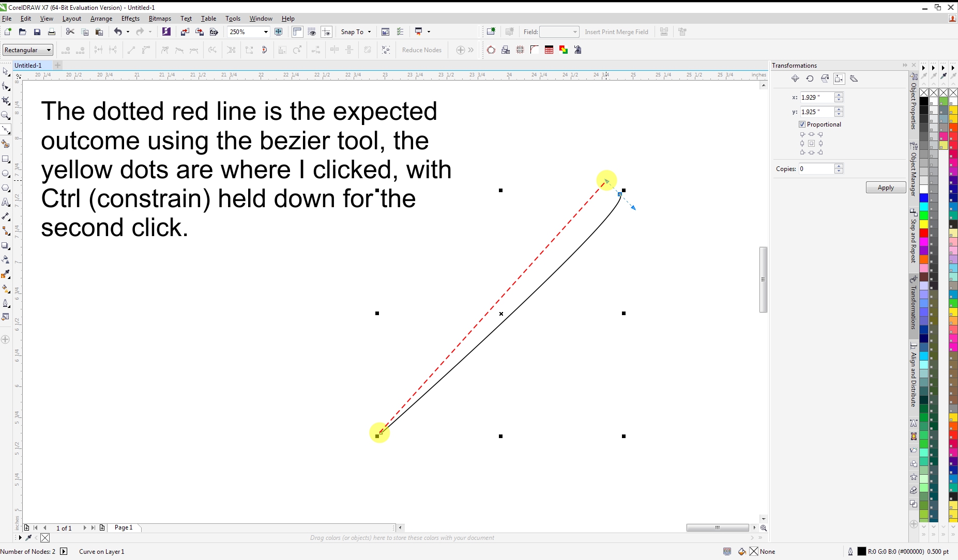
Task: Click the Undo arrow icon
Action: click(x=118, y=32)
